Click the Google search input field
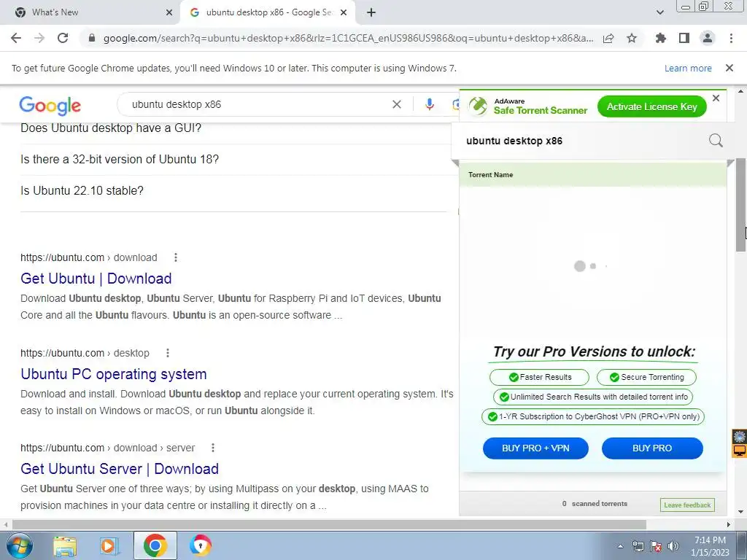This screenshot has width=747, height=560. tap(258, 104)
